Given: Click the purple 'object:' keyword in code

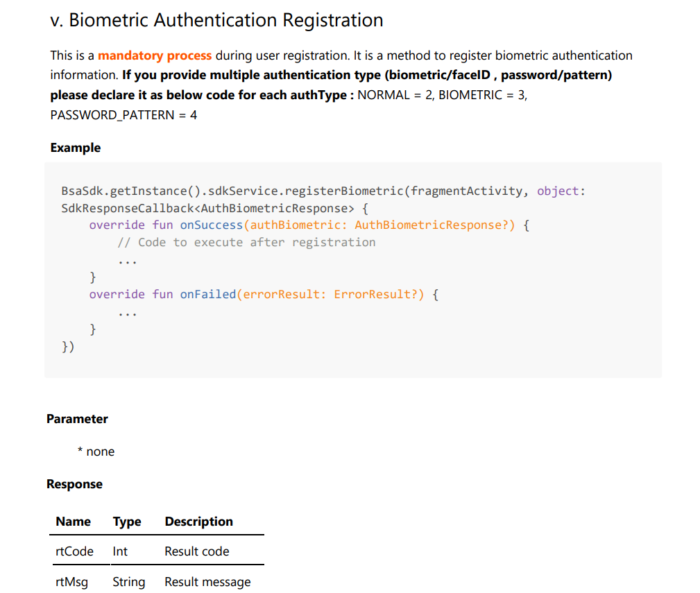Looking at the screenshot, I should tap(561, 191).
